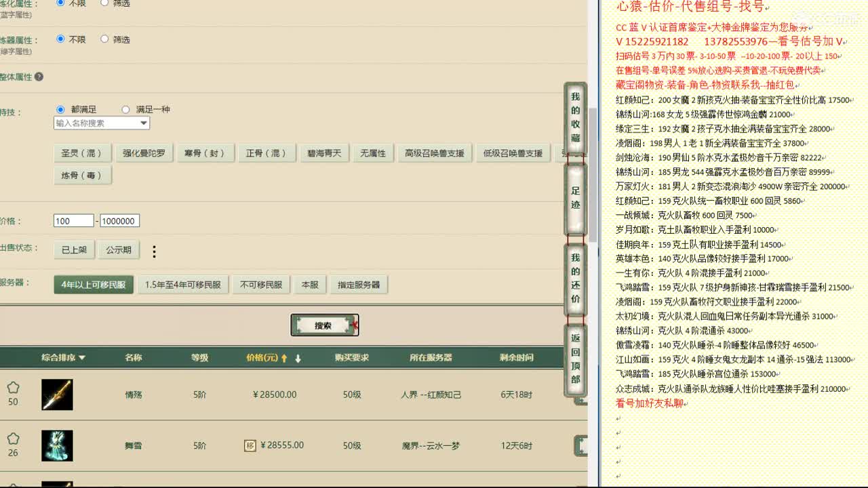Screen dimensions: 868x488
Task: Toggle the 圣灵(混) skill filter
Action: click(81, 153)
